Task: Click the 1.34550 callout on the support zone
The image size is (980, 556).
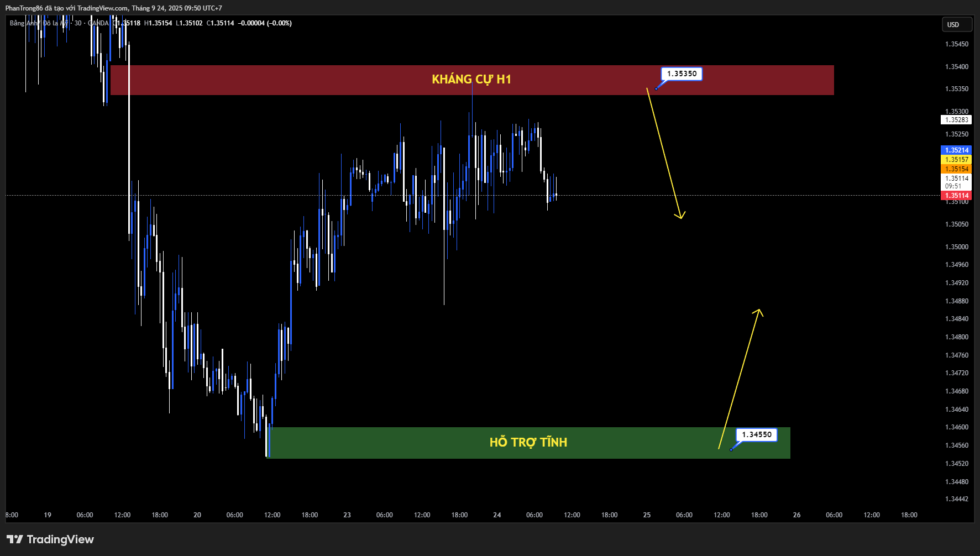Action: point(757,434)
